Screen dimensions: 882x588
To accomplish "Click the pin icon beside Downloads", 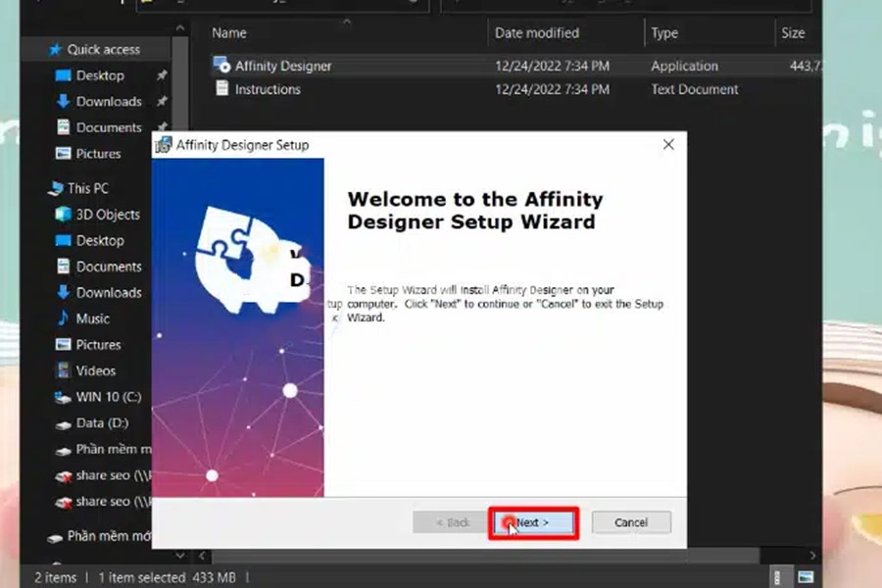I will 162,101.
